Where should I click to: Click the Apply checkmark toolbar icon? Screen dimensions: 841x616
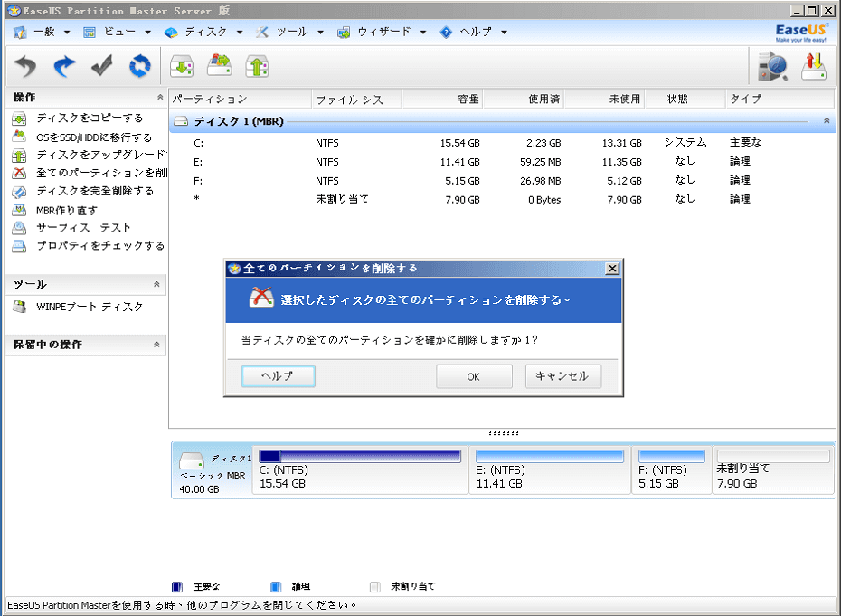102,67
